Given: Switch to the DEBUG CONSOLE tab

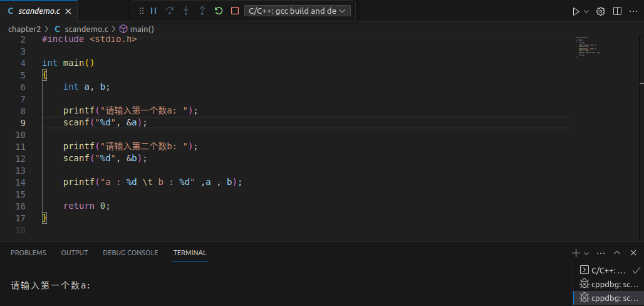Looking at the screenshot, I should (130, 253).
